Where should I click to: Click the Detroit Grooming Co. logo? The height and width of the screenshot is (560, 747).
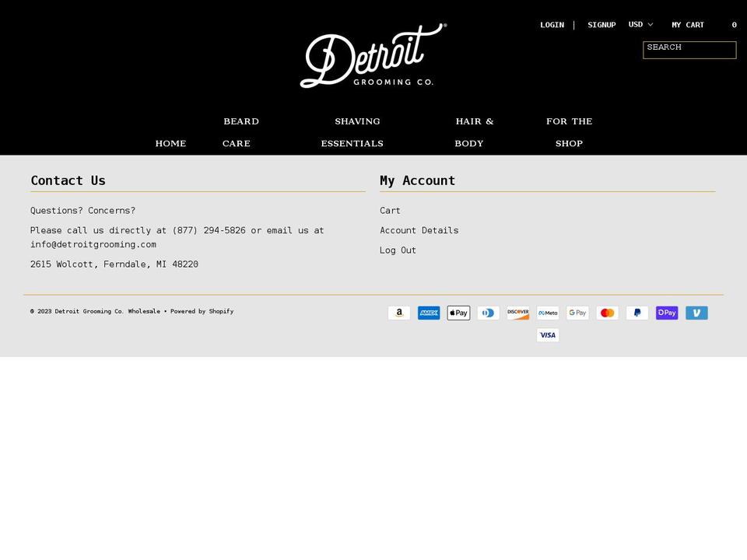[373, 55]
